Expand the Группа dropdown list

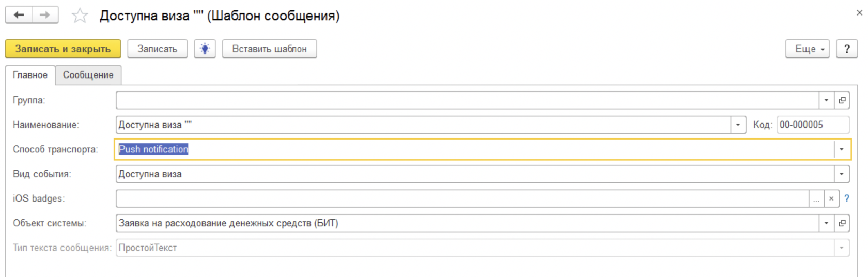(x=827, y=100)
